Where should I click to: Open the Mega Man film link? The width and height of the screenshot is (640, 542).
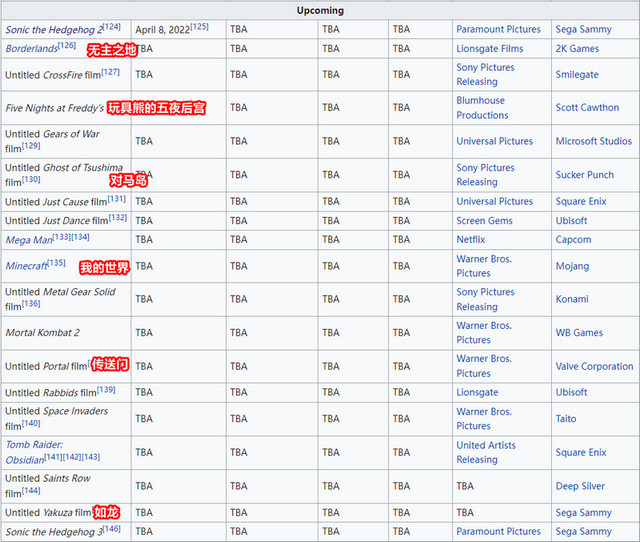pyautogui.click(x=29, y=240)
